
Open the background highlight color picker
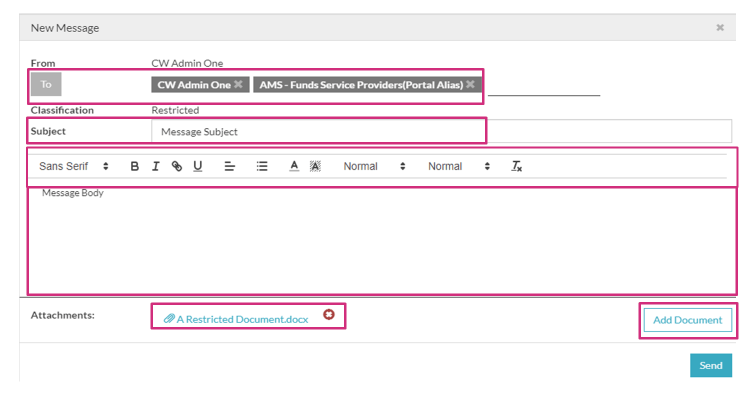(315, 166)
